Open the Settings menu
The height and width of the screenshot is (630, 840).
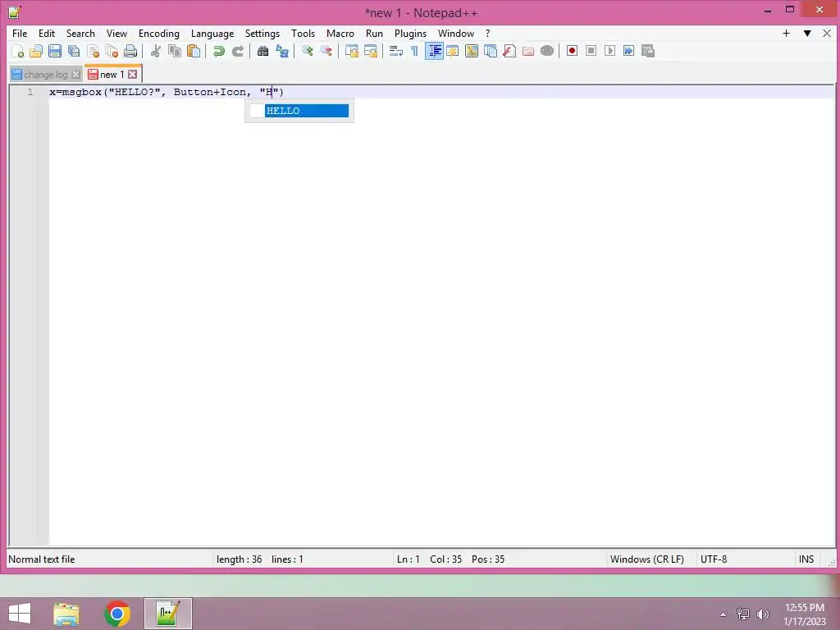(262, 33)
